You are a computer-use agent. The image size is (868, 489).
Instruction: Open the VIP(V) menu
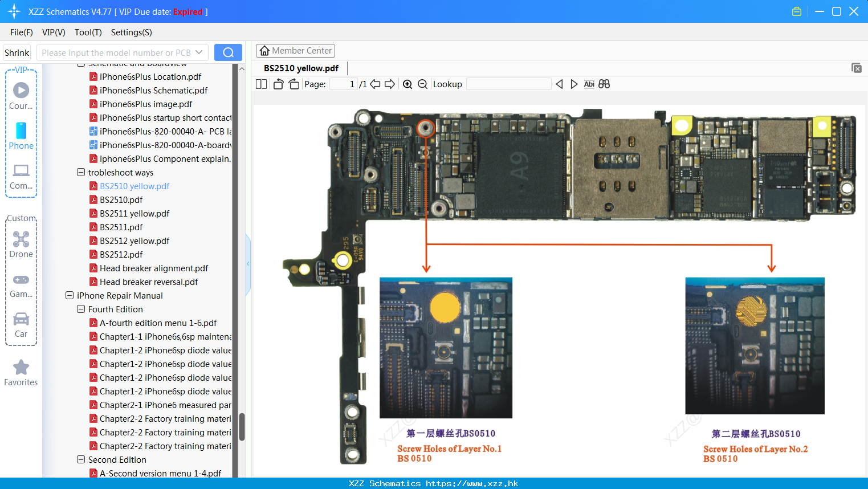pos(54,32)
